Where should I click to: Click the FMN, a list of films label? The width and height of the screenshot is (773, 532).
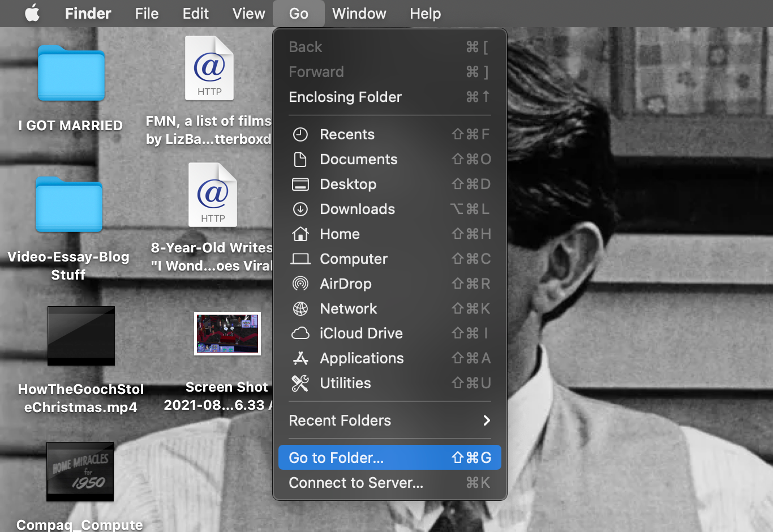209,130
